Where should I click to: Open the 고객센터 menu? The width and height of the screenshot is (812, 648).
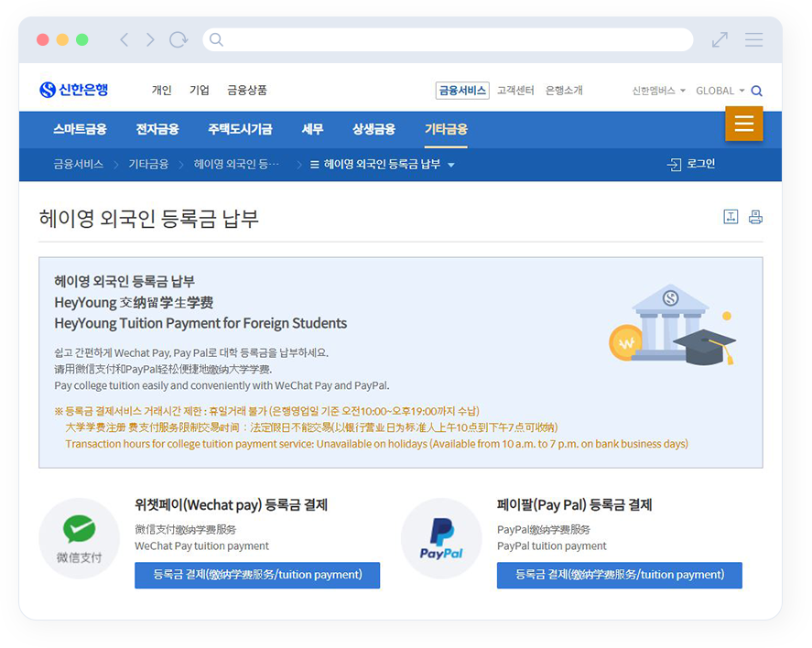click(x=515, y=91)
